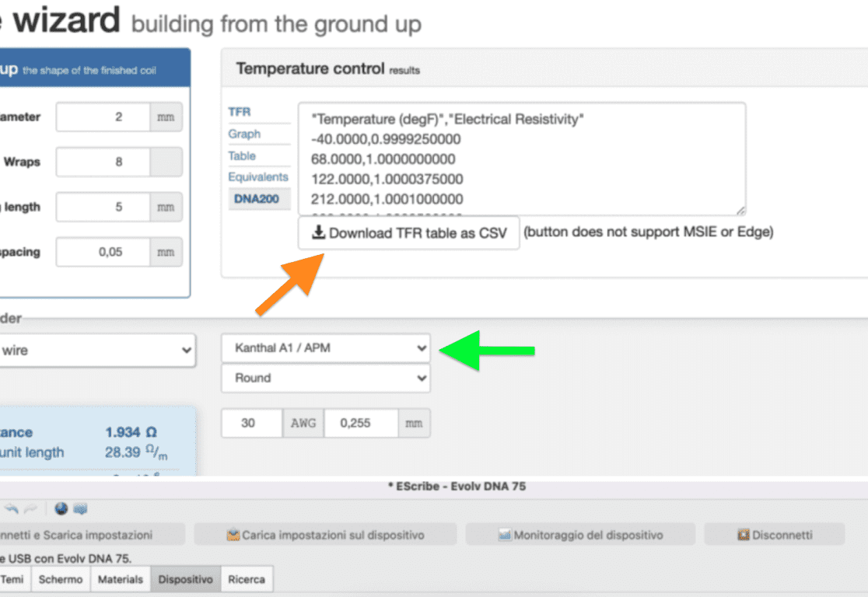Image resolution: width=868 pixels, height=597 pixels.
Task: Click the globe icon in EScribe toolbar
Action: tap(61, 508)
